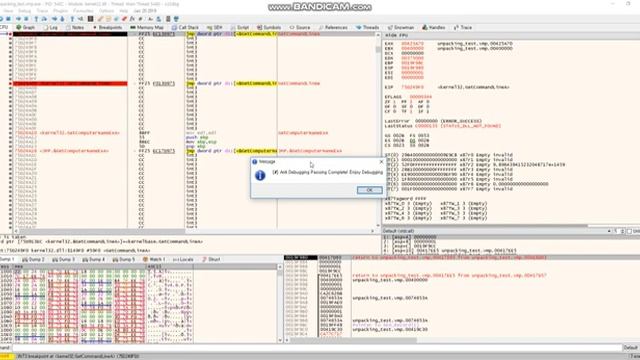Click the Trace Over toolbar icon

click(62, 19)
